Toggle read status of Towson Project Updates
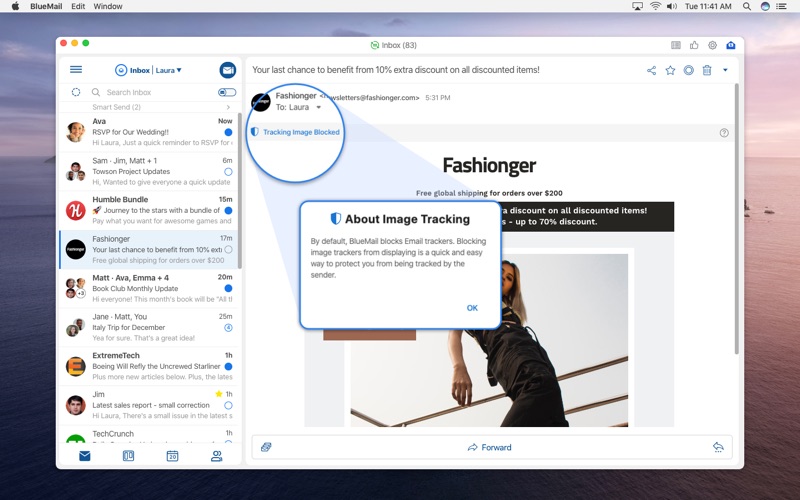This screenshot has height=500, width=800. [229, 172]
